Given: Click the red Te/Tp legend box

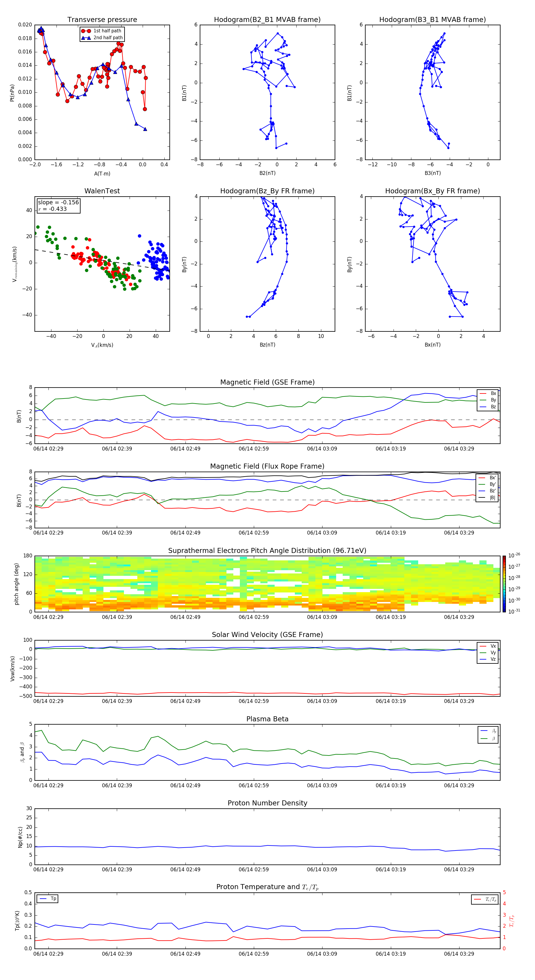Looking at the screenshot, I should [485, 900].
